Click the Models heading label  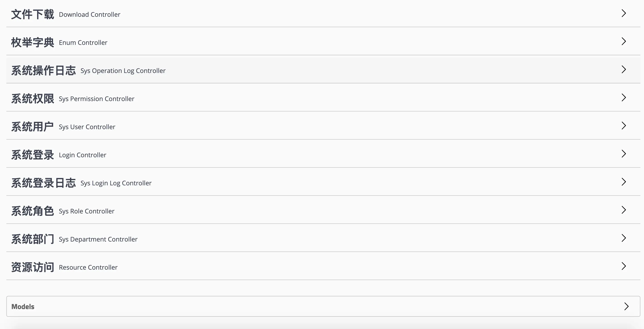(23, 306)
